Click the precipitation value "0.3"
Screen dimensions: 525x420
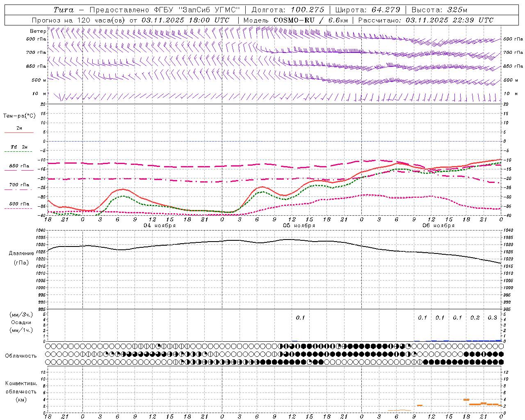click(x=492, y=318)
